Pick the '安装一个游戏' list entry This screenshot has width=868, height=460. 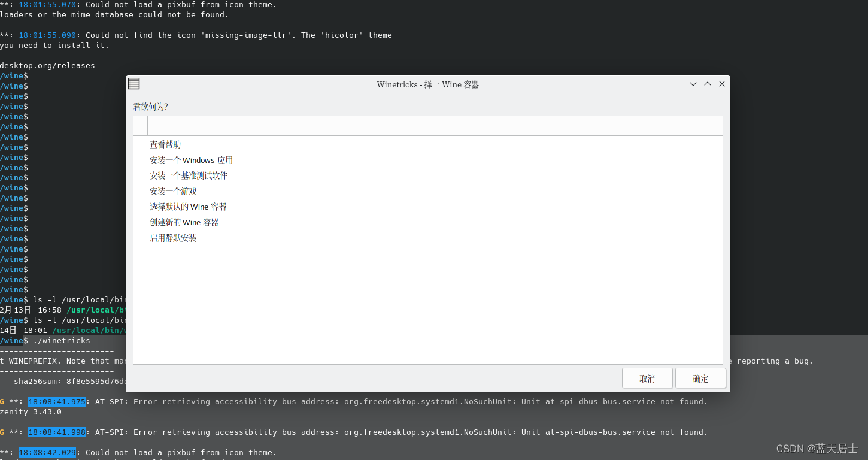click(427, 191)
